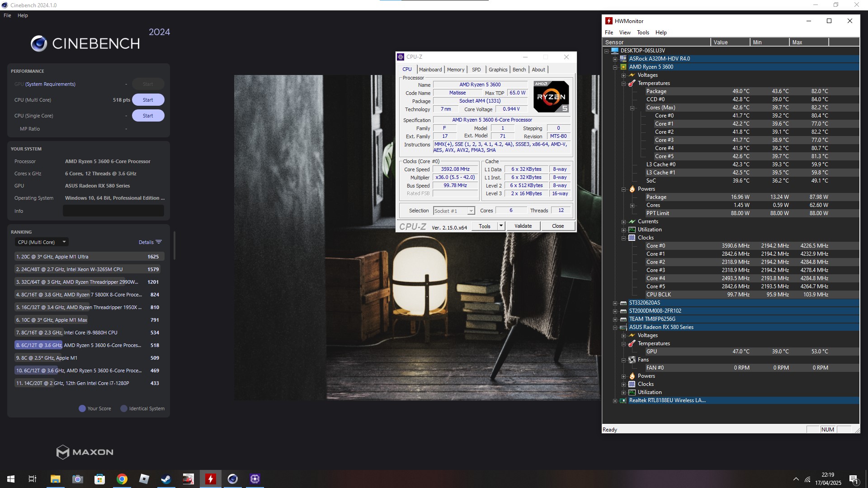Viewport: 868px width, 488px height.
Task: Click the Ryzen 5 logo in CPU-Z
Action: 551,97
